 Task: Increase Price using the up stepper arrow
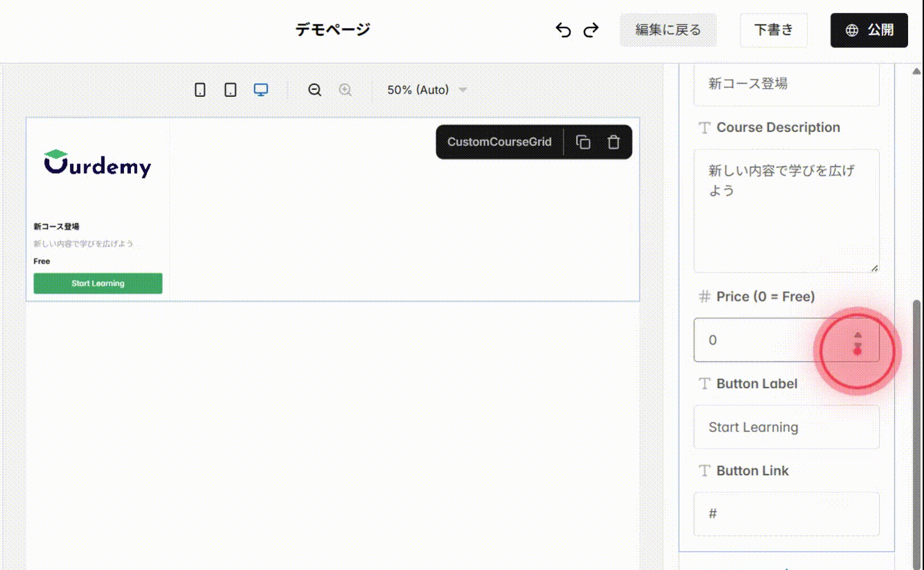pyautogui.click(x=857, y=334)
